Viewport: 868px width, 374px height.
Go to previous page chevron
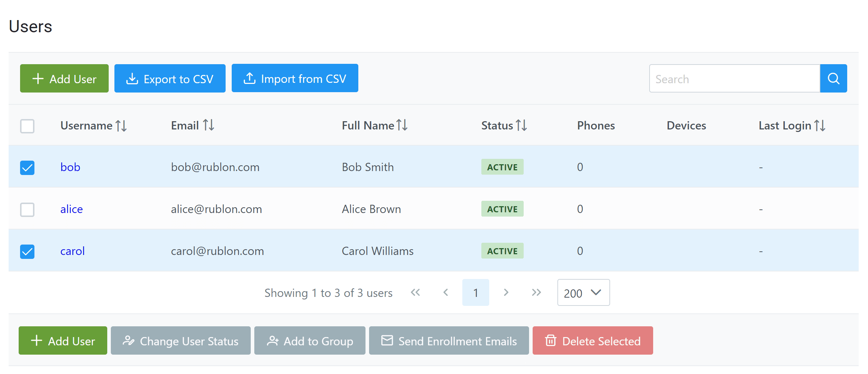446,293
